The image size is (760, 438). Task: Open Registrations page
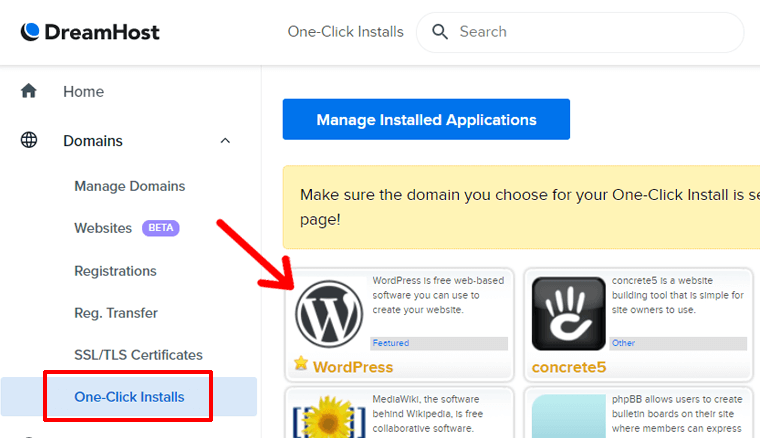(x=115, y=271)
